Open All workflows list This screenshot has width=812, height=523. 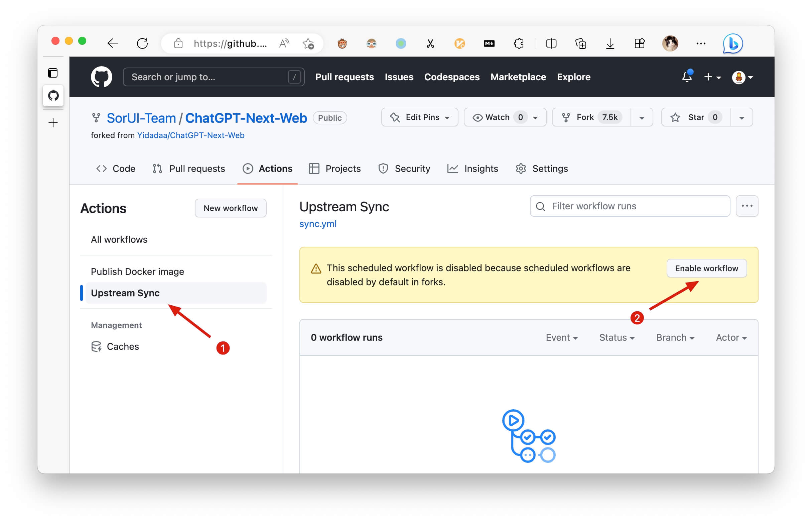click(118, 240)
